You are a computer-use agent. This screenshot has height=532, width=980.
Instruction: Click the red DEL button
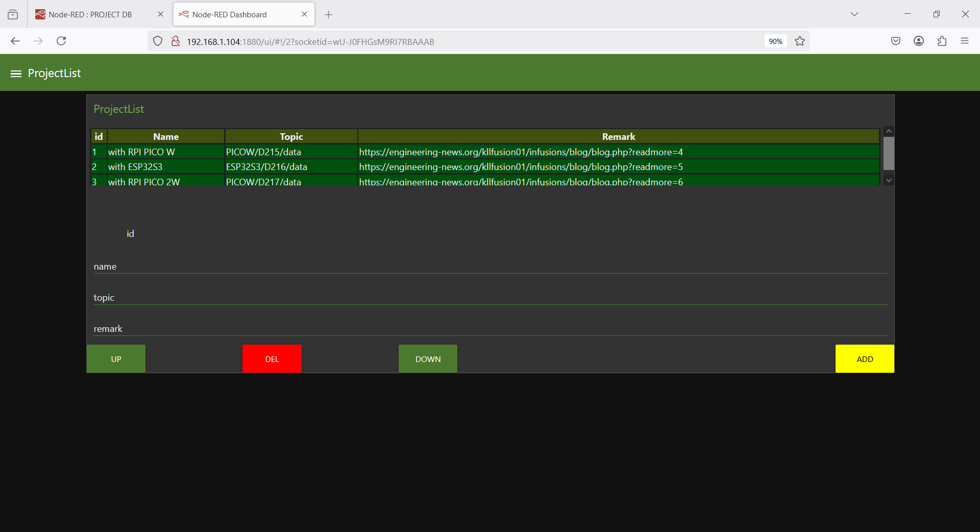(x=272, y=359)
